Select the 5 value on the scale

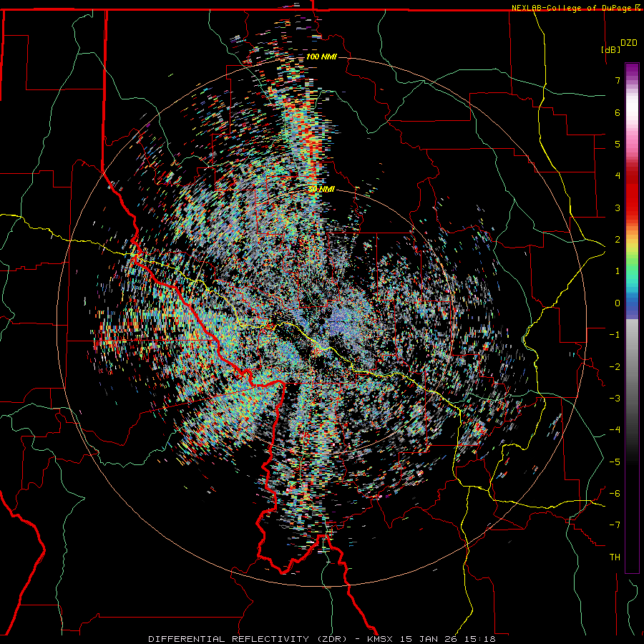618,144
